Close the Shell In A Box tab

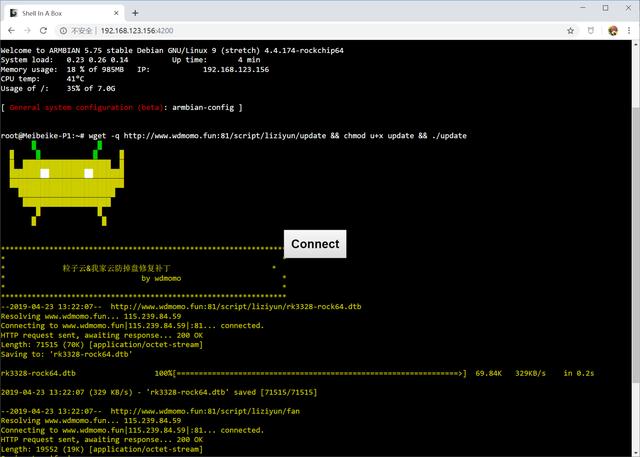116,13
